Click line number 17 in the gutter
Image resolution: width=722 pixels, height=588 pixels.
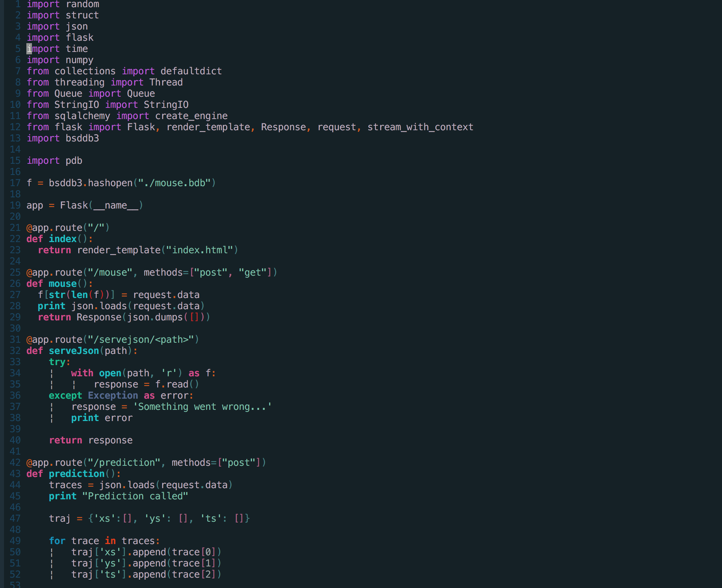[15, 183]
